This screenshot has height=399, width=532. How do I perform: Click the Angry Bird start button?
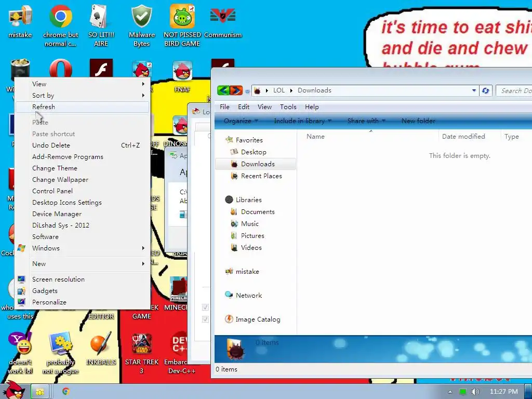tap(14, 391)
